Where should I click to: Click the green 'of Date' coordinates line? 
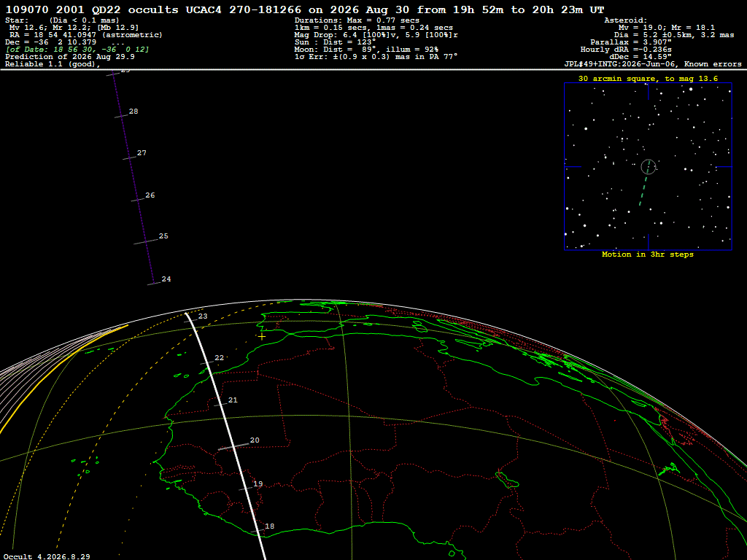pyautogui.click(x=77, y=50)
